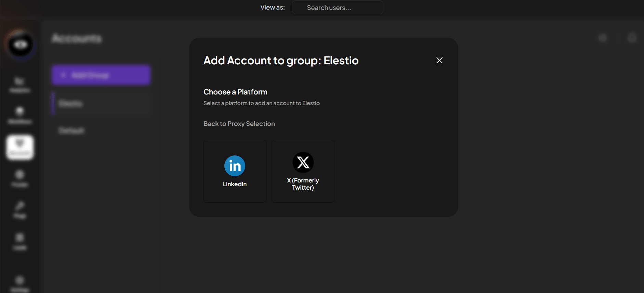Click the 'View as:' label
The height and width of the screenshot is (293, 644).
click(273, 8)
